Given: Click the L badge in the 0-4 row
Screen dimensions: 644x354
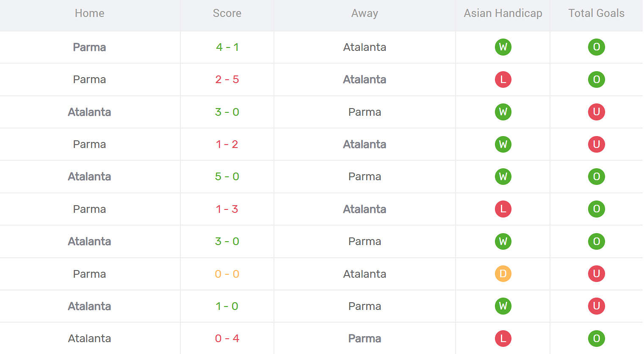Looking at the screenshot, I should click(503, 338).
